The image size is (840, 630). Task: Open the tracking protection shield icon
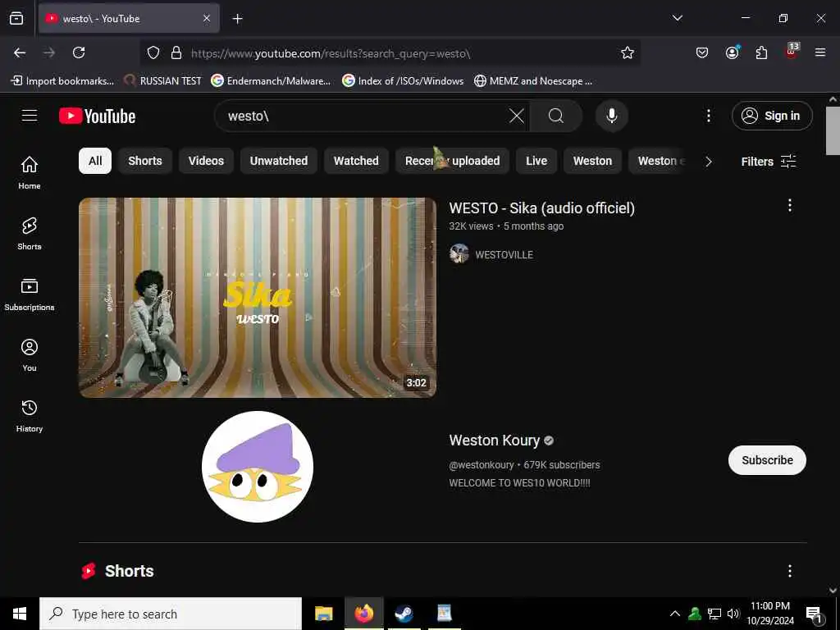click(153, 52)
